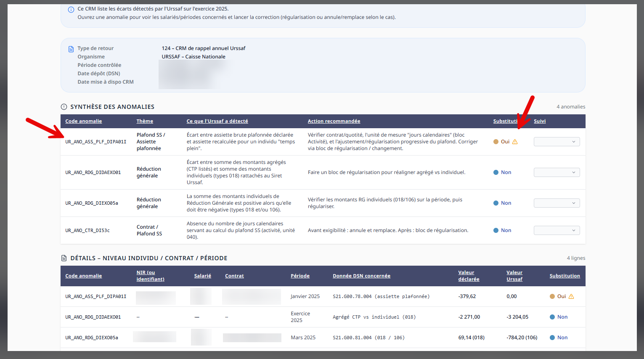
Task: Click 'URSSAF – Caisse Nationale' value
Action: (193, 57)
